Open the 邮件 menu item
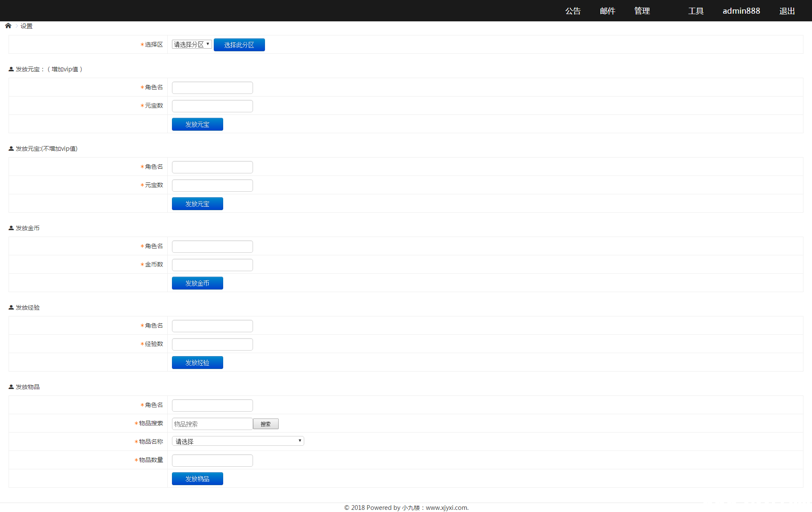 coord(607,11)
